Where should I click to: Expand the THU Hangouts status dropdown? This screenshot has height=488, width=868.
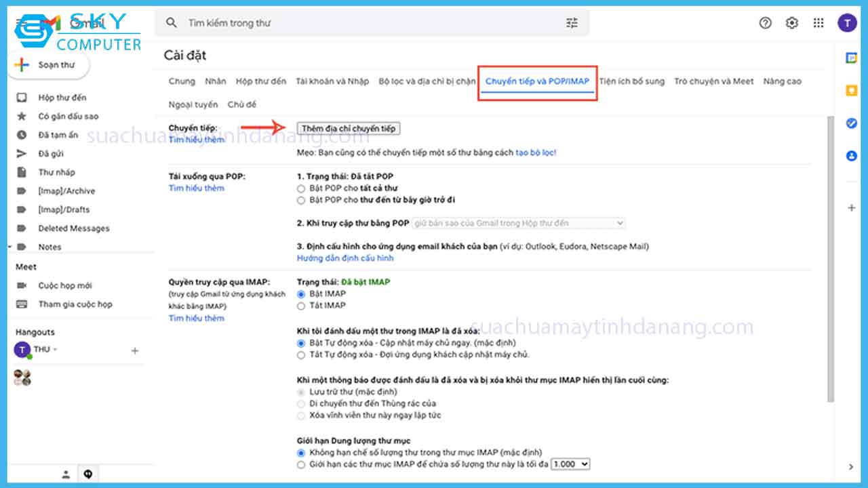tap(55, 350)
